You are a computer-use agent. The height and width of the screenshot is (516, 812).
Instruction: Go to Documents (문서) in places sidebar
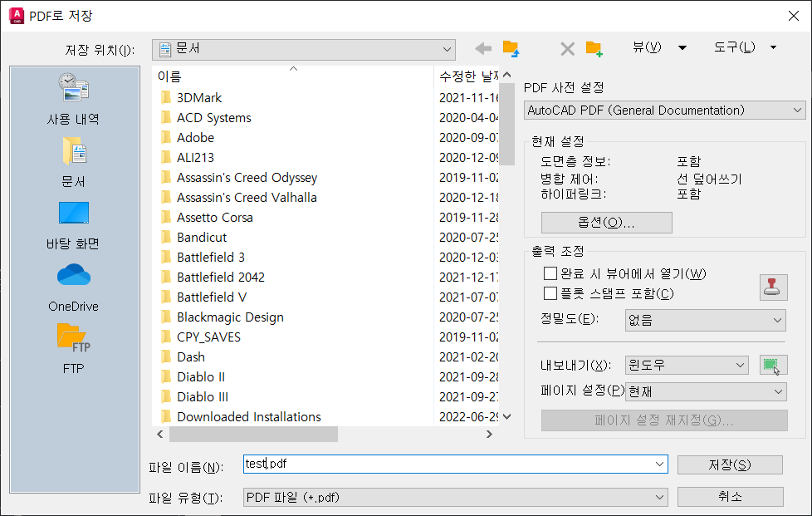[73, 163]
